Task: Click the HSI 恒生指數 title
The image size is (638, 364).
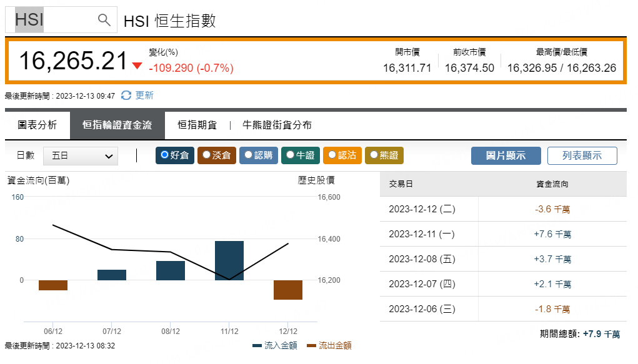Action: point(170,21)
